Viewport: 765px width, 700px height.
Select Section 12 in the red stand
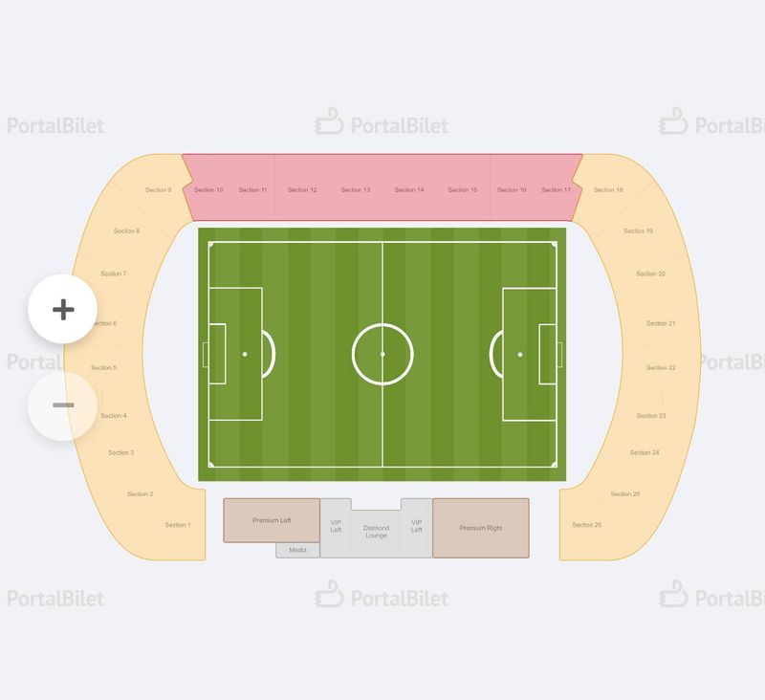pos(302,189)
